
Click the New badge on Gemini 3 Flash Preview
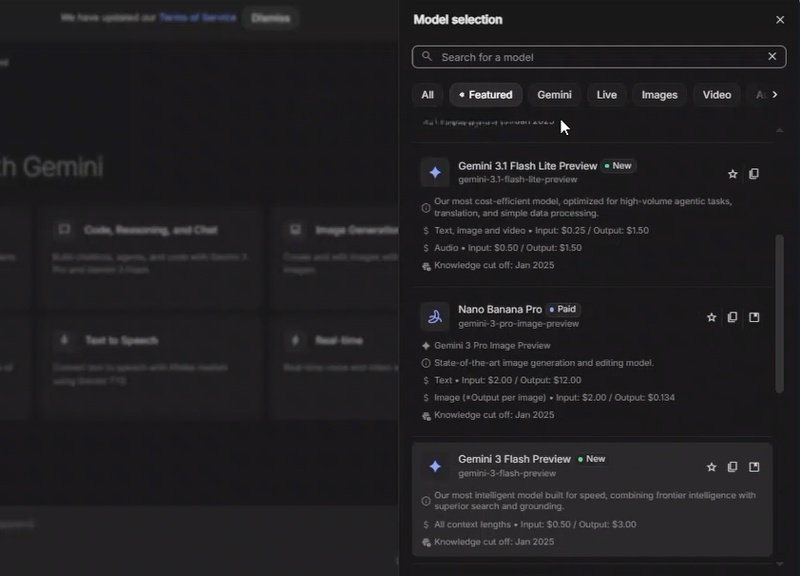(x=592, y=459)
